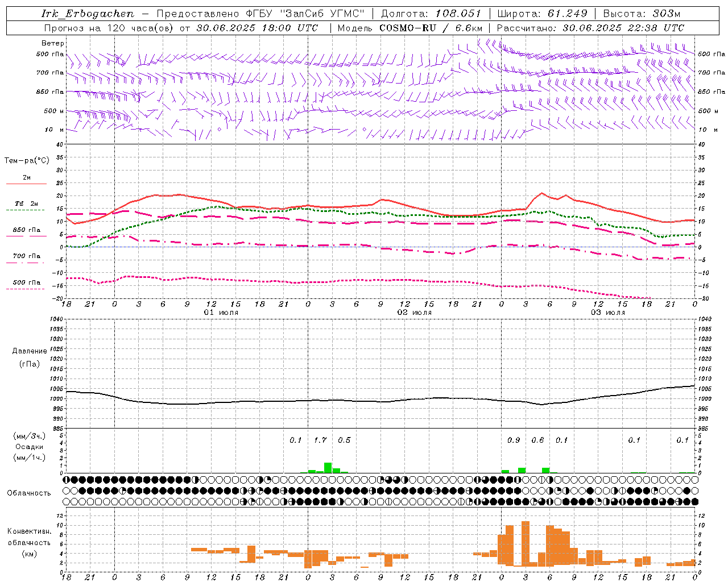Viewport: 728px width, 582px height.
Task: Click the '1.7' precipitation amount value
Action: (320, 440)
